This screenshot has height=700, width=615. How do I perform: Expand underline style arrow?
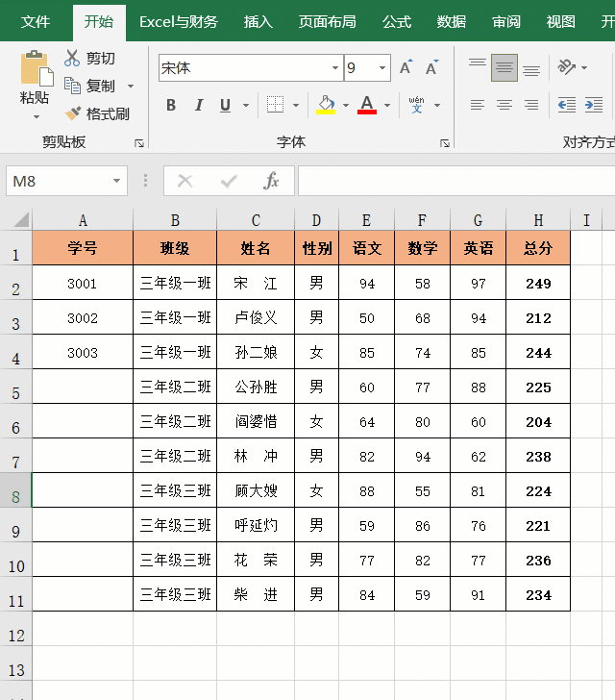pos(246,106)
